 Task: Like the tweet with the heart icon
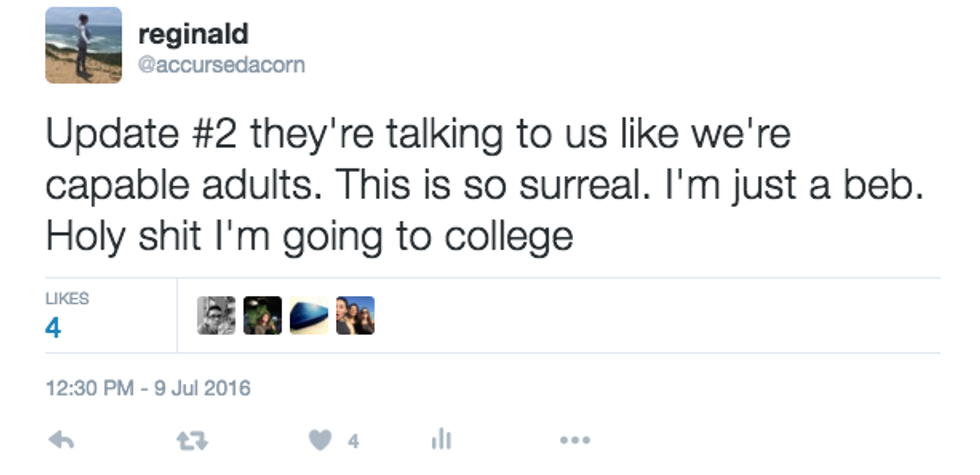[320, 440]
